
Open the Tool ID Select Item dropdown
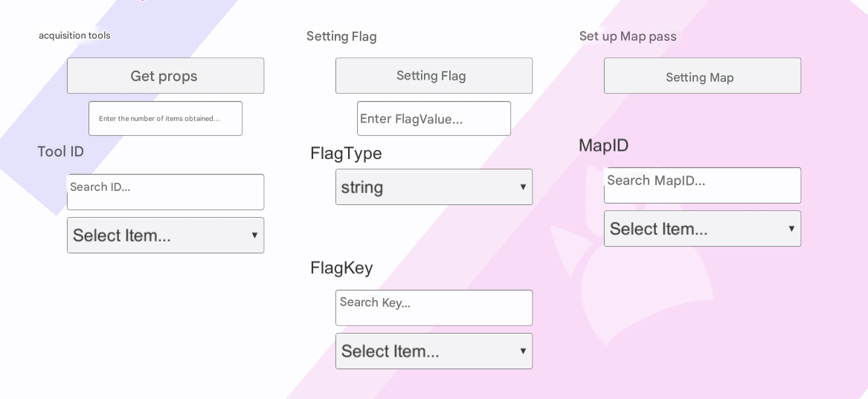[x=165, y=236]
